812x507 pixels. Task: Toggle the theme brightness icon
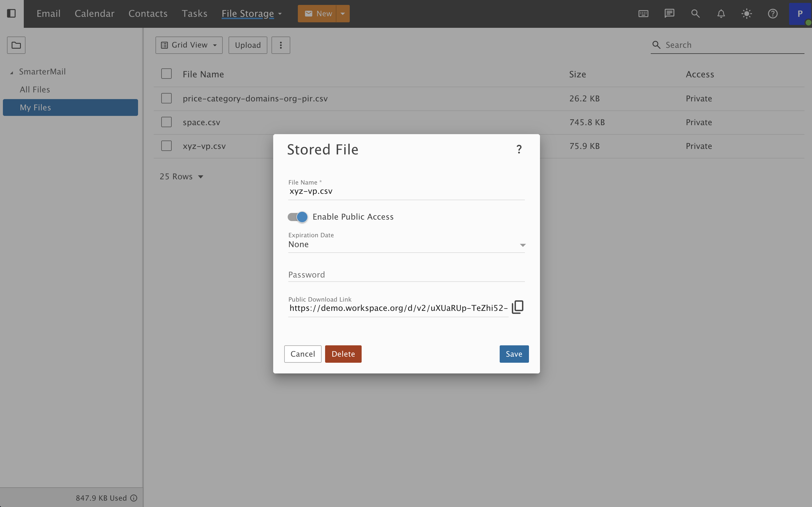(x=746, y=13)
